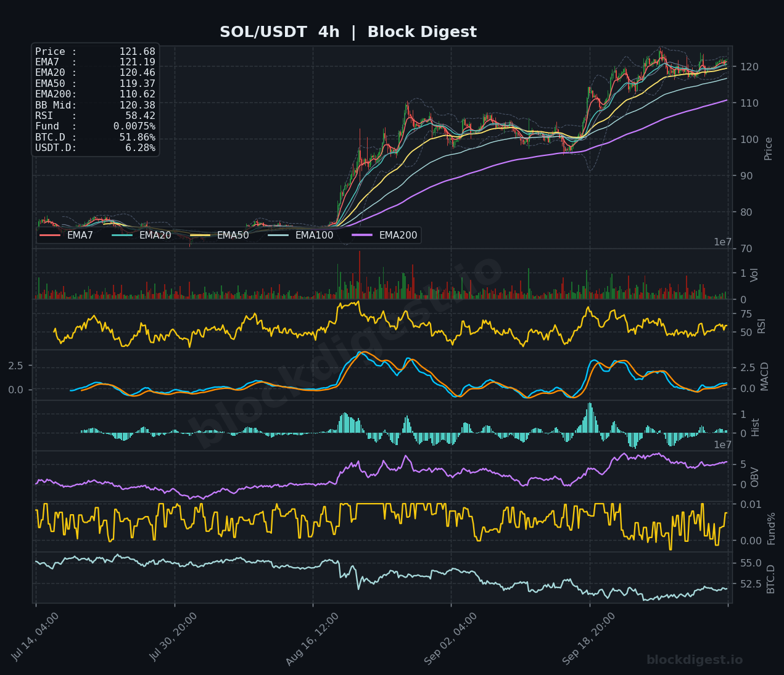The height and width of the screenshot is (675, 784).
Task: Click the BB Mid value 120.38
Action: tap(137, 105)
